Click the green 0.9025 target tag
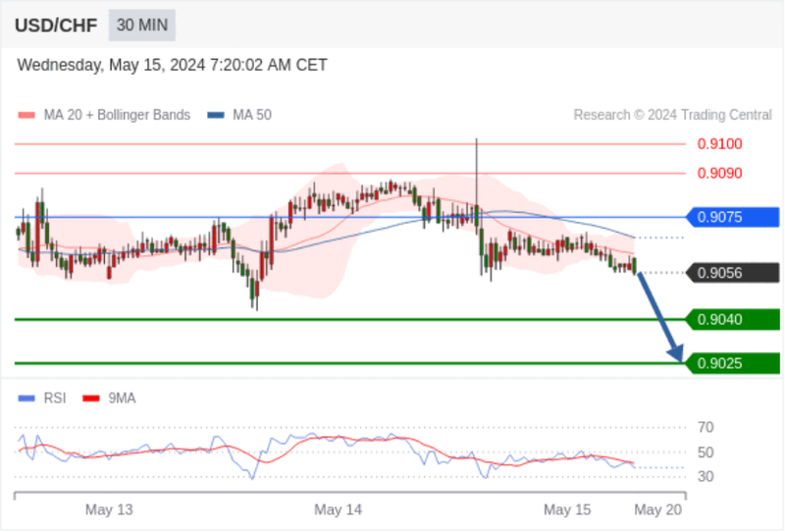This screenshot has width=785, height=532. click(732, 363)
